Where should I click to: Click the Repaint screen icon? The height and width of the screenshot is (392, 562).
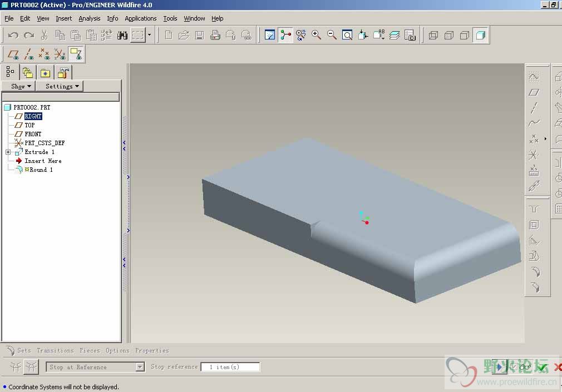click(x=269, y=35)
